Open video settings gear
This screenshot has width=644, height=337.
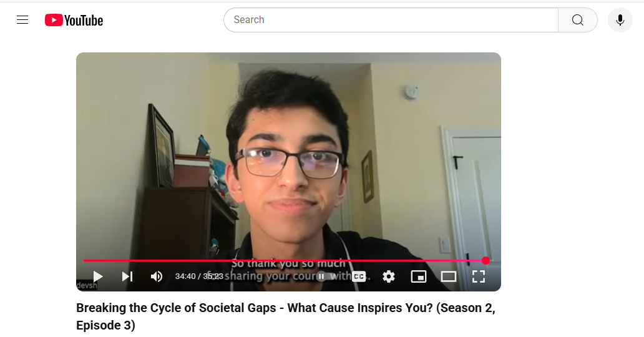tap(389, 276)
